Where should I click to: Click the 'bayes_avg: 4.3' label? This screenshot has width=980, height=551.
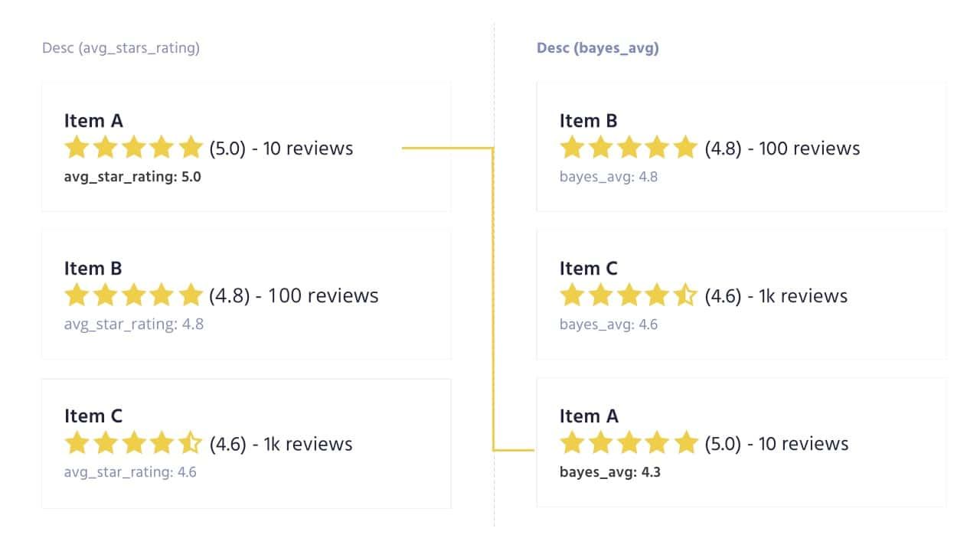click(x=610, y=472)
